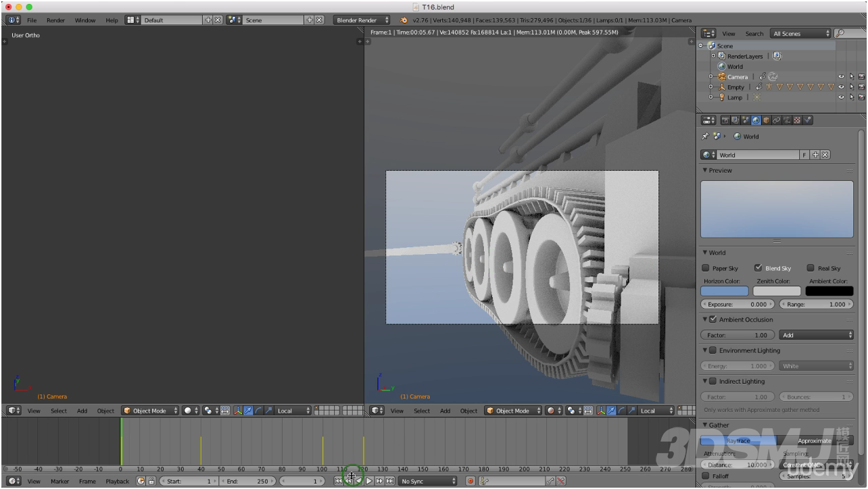Open Object Mode dropdown in left viewport
This screenshot has width=868, height=489.
[150, 411]
